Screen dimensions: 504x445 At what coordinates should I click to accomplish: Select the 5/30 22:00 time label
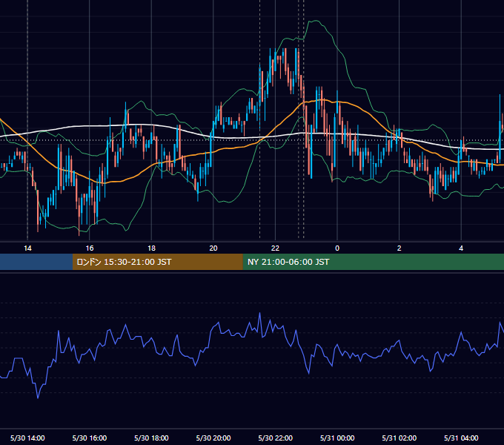pos(276,438)
